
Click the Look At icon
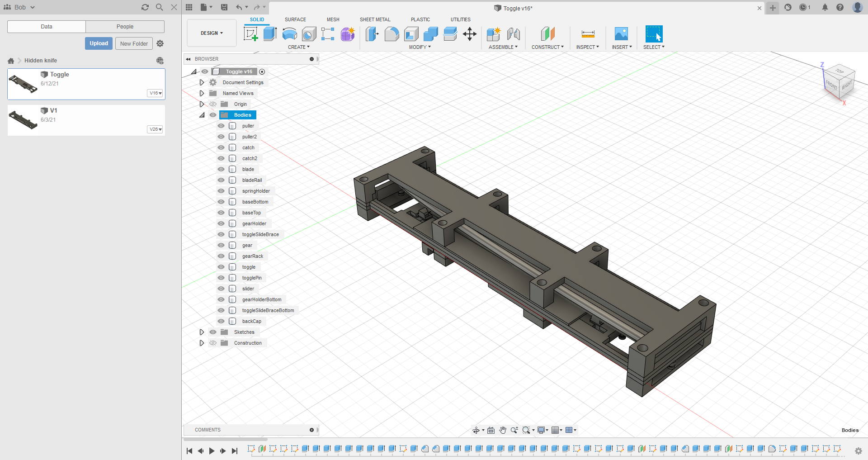tap(491, 430)
